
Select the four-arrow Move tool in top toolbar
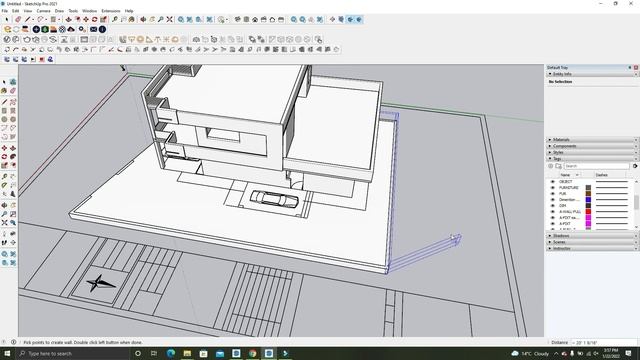(86, 20)
